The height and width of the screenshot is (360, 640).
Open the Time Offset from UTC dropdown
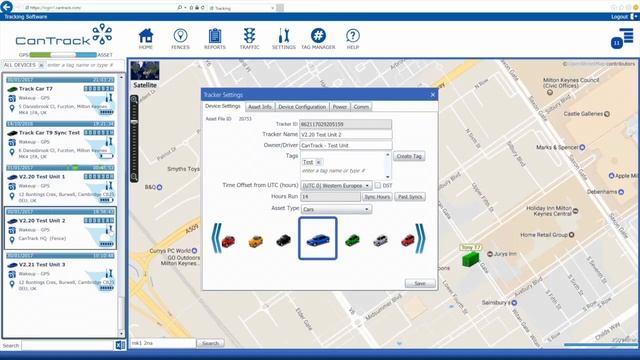coord(336,186)
